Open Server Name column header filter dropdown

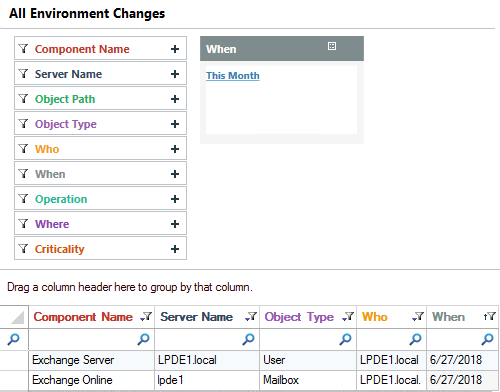(x=251, y=316)
